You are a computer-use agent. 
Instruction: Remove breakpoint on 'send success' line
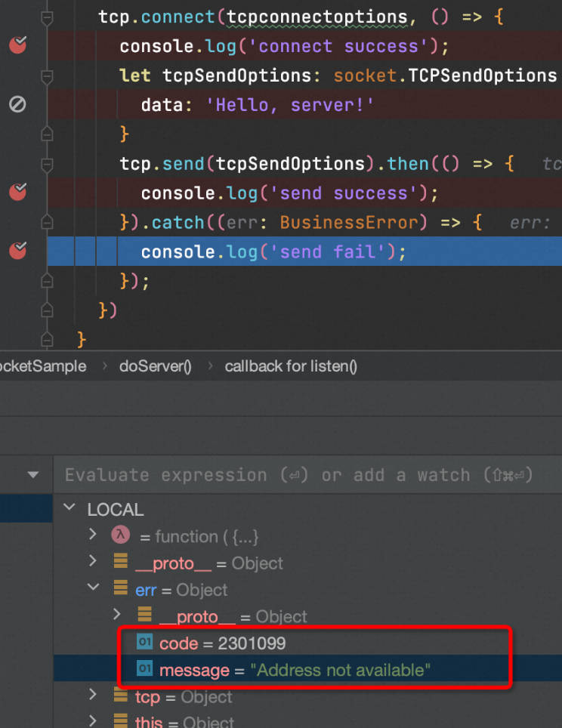point(17,193)
